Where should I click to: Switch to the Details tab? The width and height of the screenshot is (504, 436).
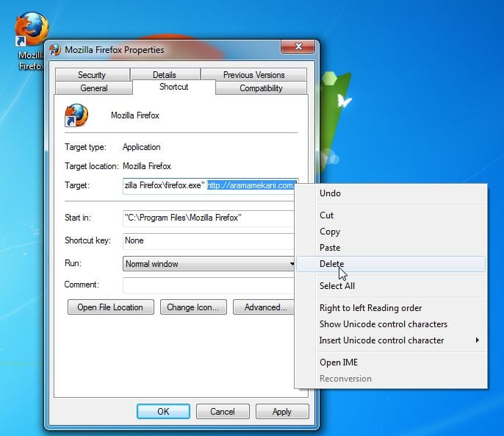[165, 75]
